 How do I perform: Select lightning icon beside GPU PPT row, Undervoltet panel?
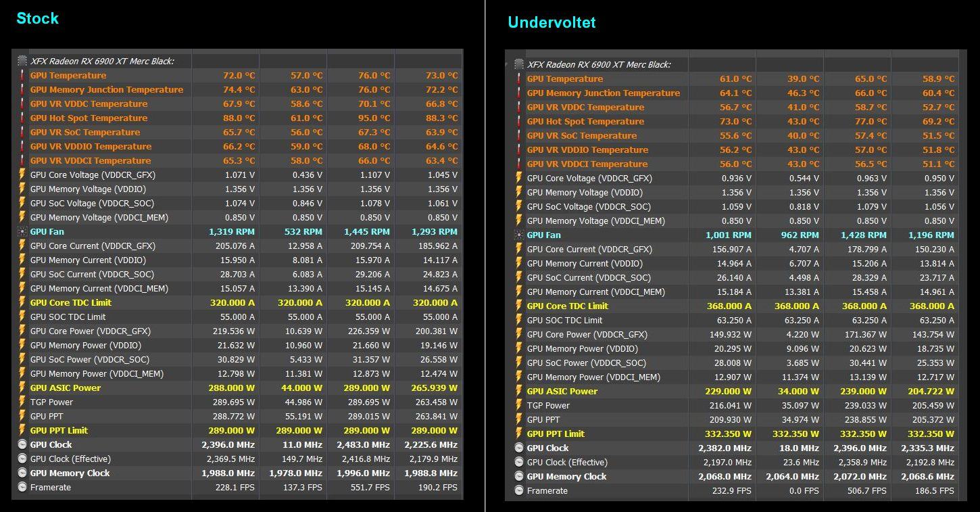click(519, 419)
